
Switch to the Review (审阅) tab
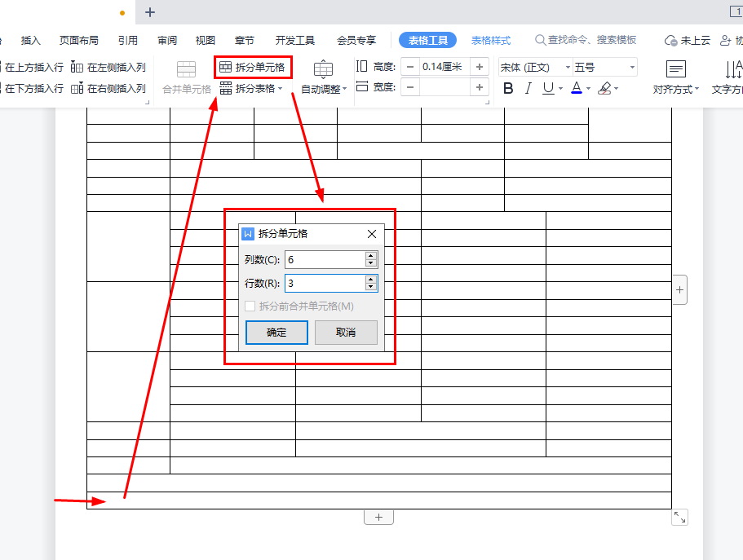coord(167,40)
